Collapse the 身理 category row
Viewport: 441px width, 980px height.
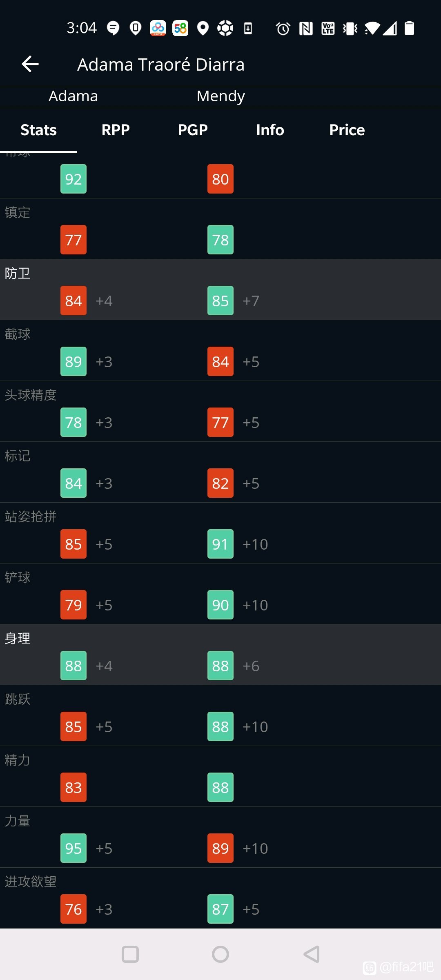220,655
